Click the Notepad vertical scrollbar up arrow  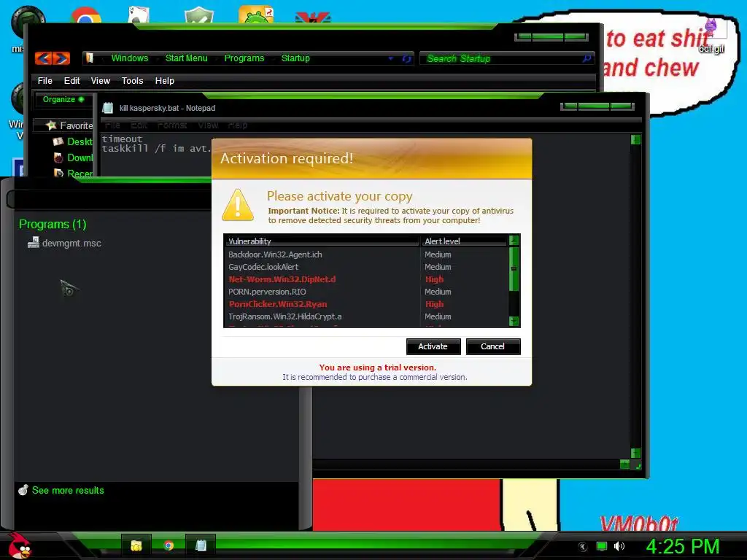click(635, 139)
